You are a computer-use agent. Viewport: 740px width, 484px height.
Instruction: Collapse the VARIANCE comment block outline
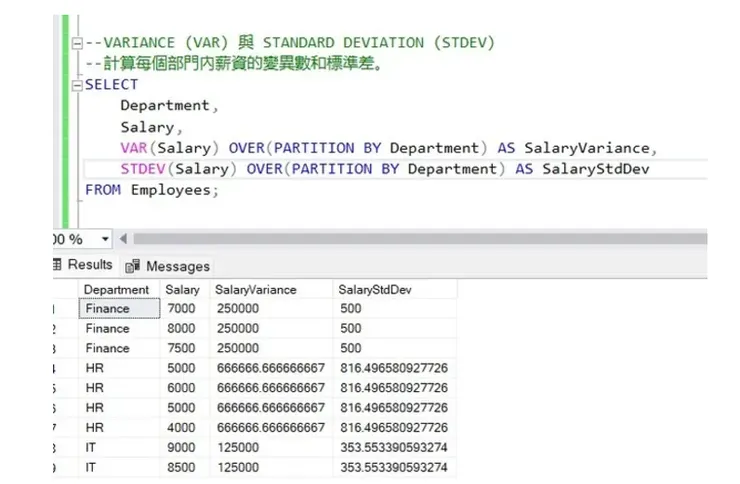tap(77, 44)
